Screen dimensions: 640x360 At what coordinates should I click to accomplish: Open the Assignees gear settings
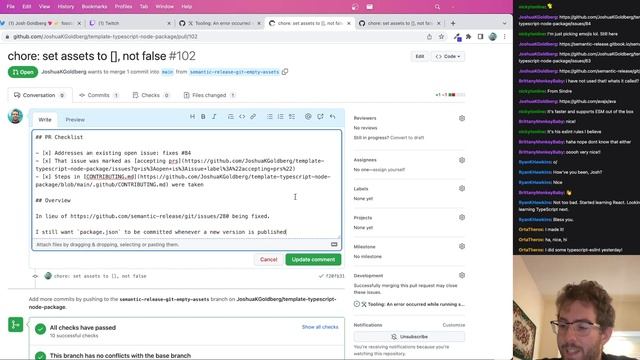pos(462,160)
